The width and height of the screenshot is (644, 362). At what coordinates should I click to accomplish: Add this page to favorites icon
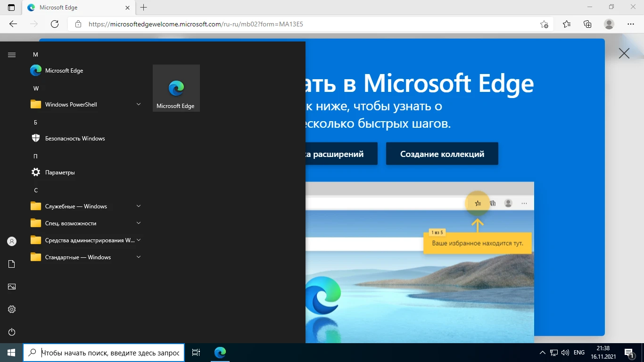click(x=544, y=24)
